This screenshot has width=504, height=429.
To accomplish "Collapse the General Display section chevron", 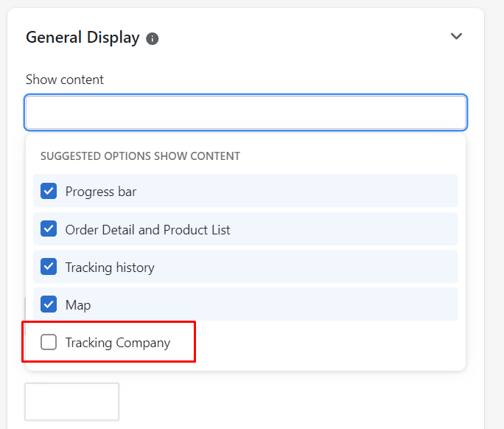I will (x=456, y=36).
